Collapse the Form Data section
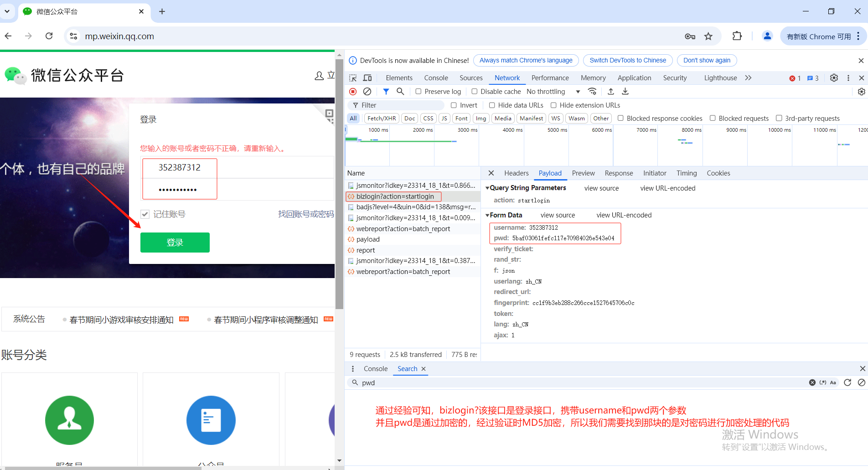The image size is (868, 470). [x=487, y=215]
